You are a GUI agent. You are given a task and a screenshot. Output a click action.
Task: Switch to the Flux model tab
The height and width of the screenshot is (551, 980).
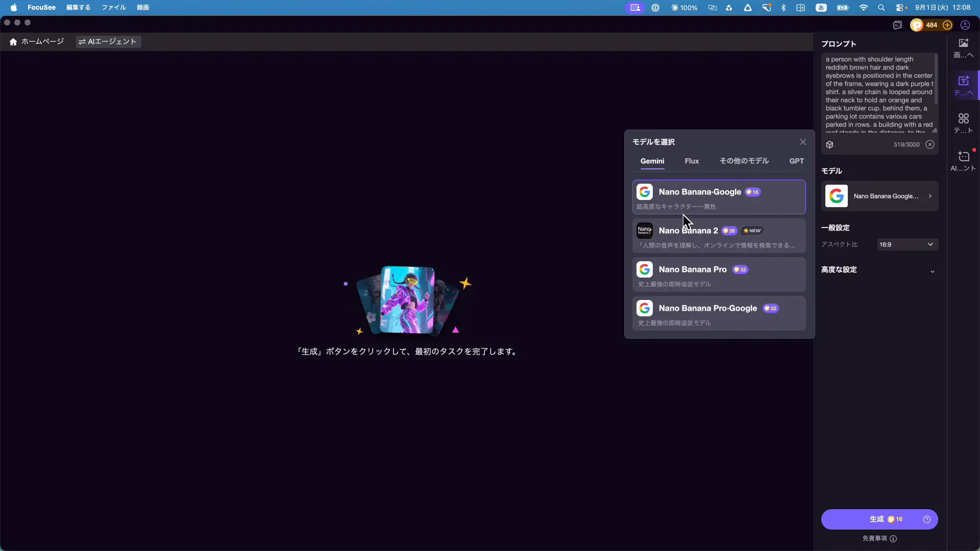point(692,161)
